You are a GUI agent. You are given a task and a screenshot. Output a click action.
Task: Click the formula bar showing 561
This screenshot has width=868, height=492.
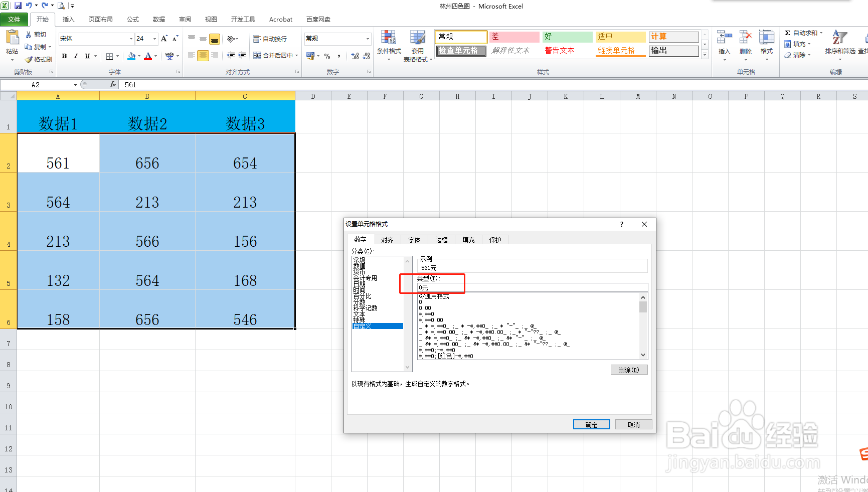494,84
